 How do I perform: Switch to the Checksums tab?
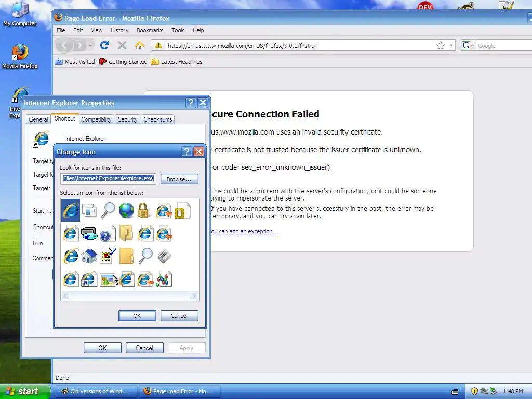click(x=158, y=119)
